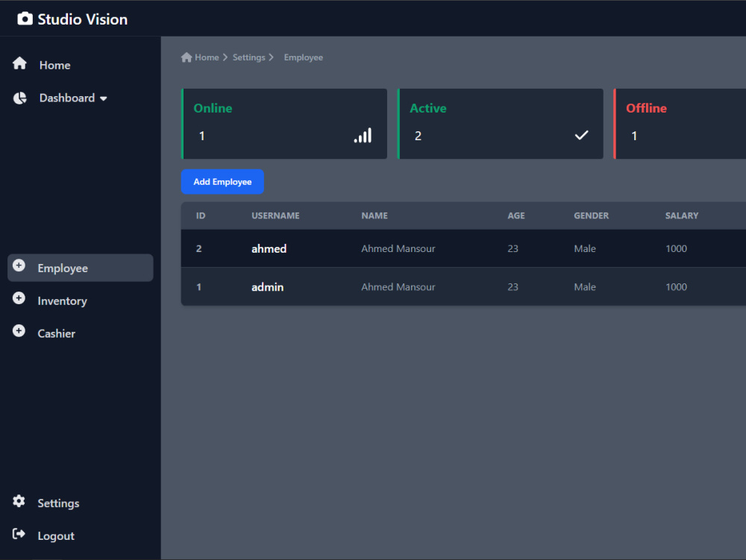This screenshot has height=560, width=746.
Task: Click salary 1000 in ahmed row
Action: pos(676,248)
